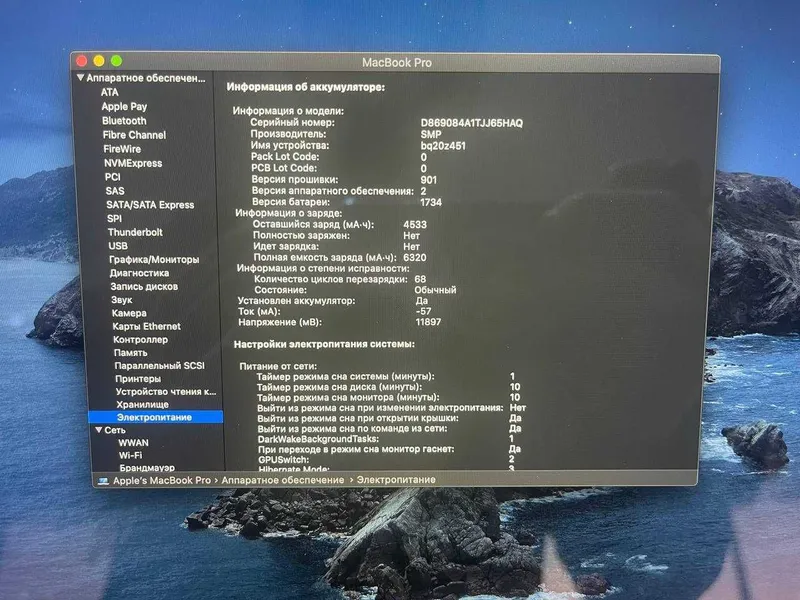Click the Pack Lot Code label
Viewport: 800px width, 600px height.
click(x=285, y=157)
